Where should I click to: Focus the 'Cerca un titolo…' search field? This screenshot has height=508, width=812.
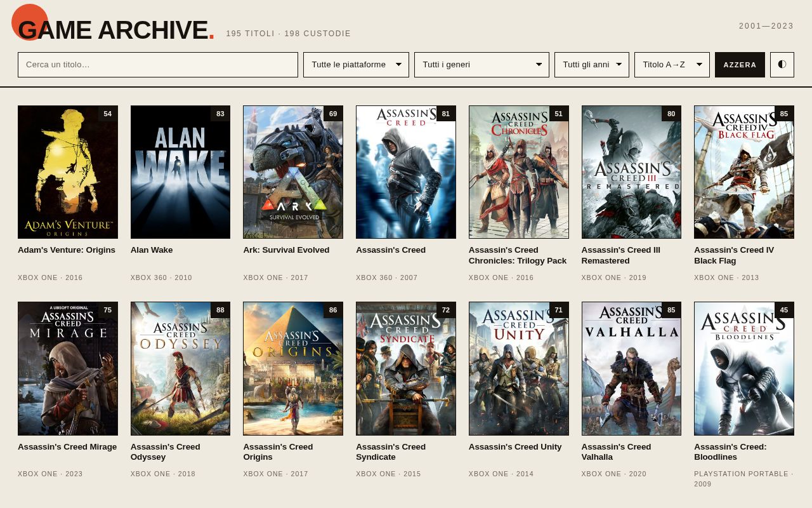point(158,65)
